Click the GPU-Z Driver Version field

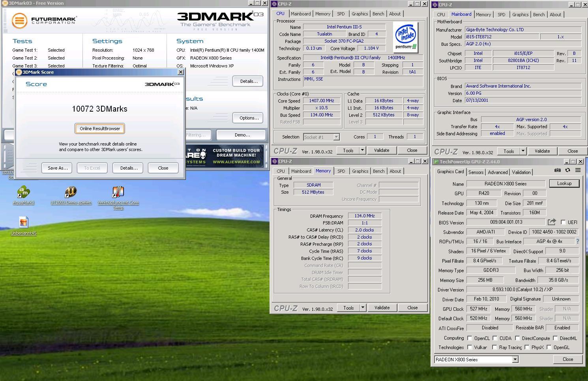tap(522, 289)
